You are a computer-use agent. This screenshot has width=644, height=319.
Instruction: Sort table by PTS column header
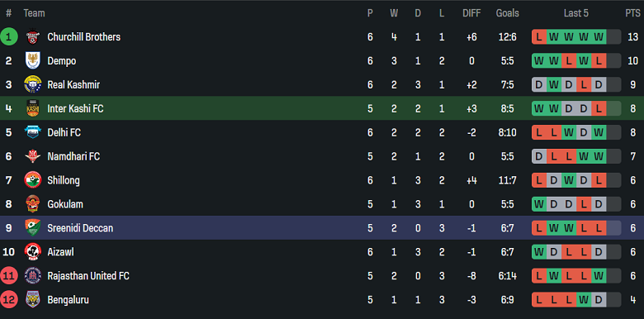632,13
